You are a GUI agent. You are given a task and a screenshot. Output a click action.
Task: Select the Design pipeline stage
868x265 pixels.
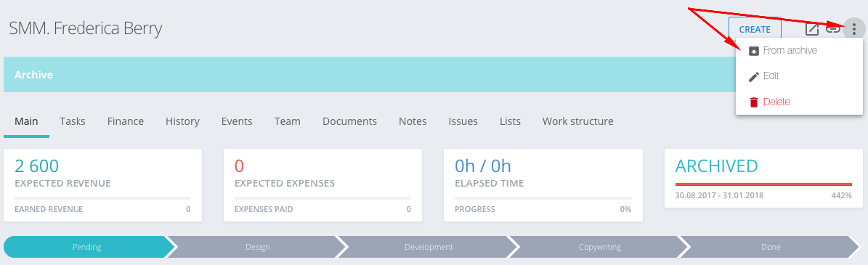click(x=258, y=247)
